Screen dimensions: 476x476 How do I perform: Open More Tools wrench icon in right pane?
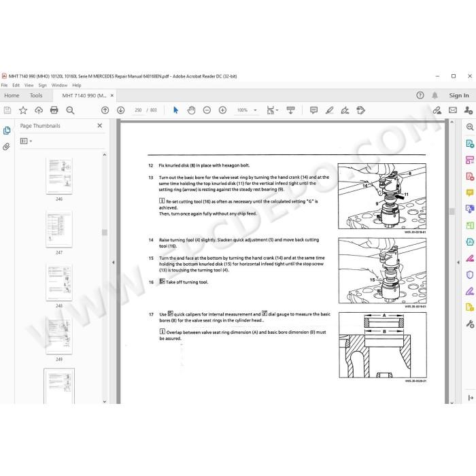(x=470, y=324)
